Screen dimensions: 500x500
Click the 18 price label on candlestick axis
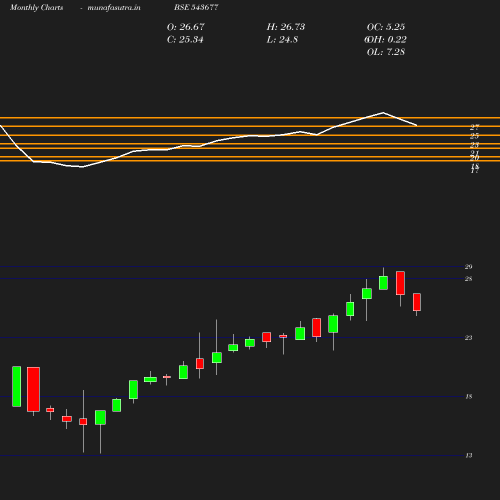coord(469,397)
